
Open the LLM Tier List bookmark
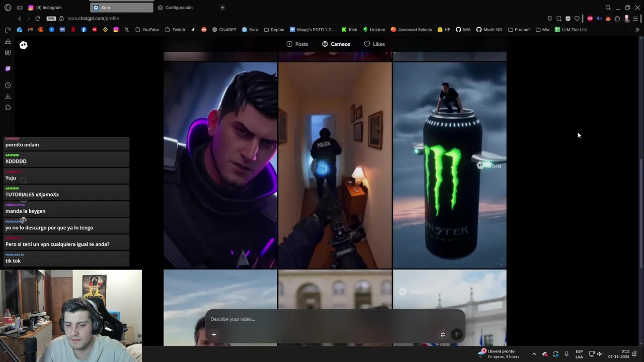pos(571,30)
